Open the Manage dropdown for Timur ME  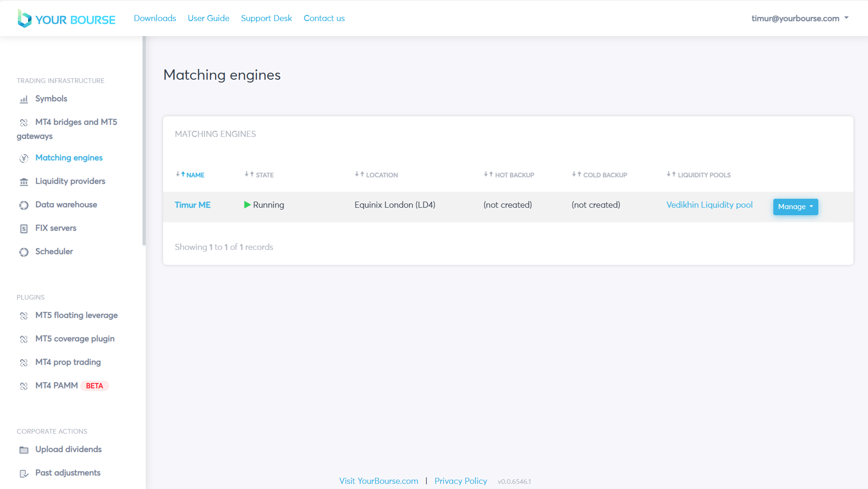tap(795, 207)
